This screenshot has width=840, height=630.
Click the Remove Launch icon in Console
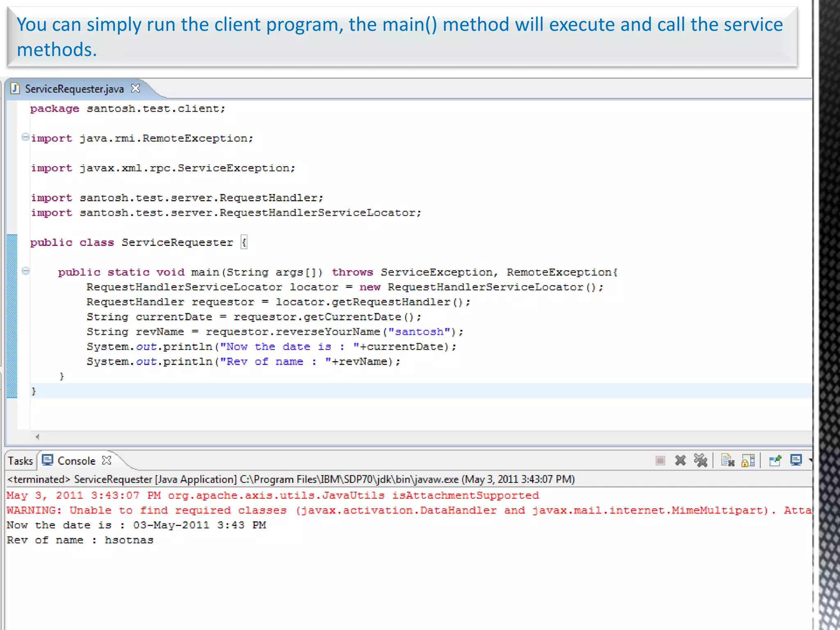point(680,461)
